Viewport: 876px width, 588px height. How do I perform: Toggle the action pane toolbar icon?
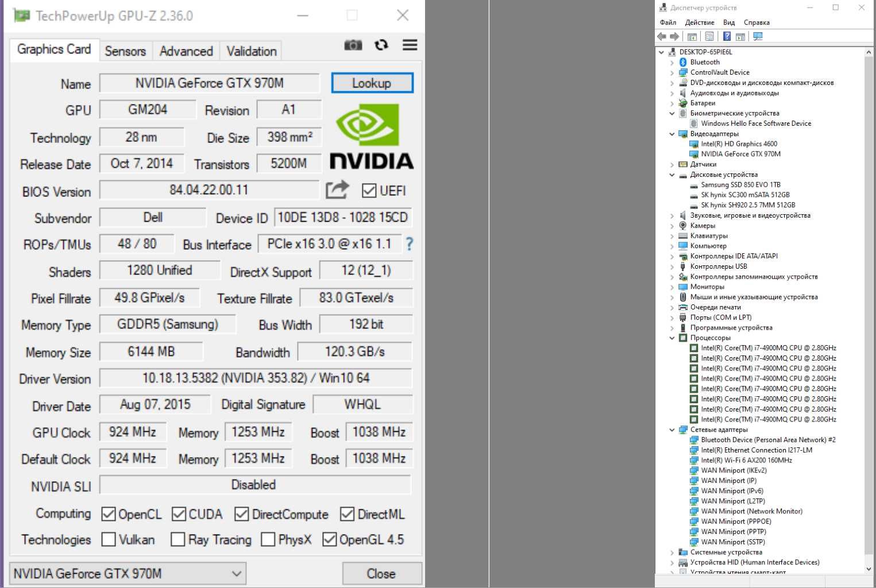(740, 36)
